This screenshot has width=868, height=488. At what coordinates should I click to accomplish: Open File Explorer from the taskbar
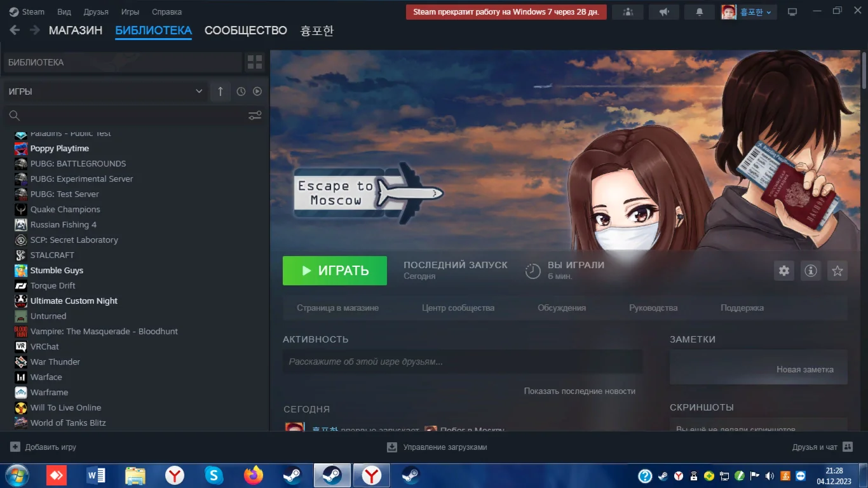(135, 475)
